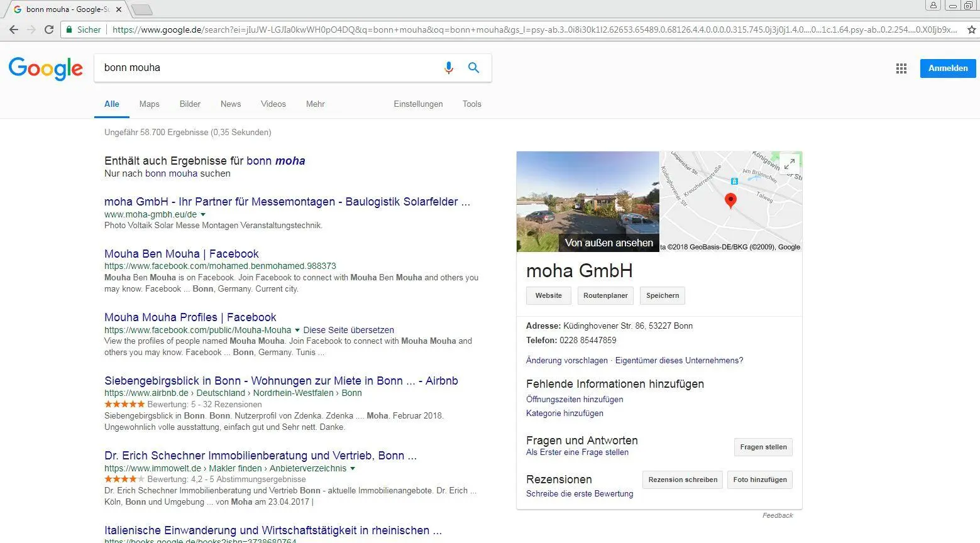Click Öffnungszeiten hinzufügen link
This screenshot has width=980, height=543.
click(x=575, y=400)
